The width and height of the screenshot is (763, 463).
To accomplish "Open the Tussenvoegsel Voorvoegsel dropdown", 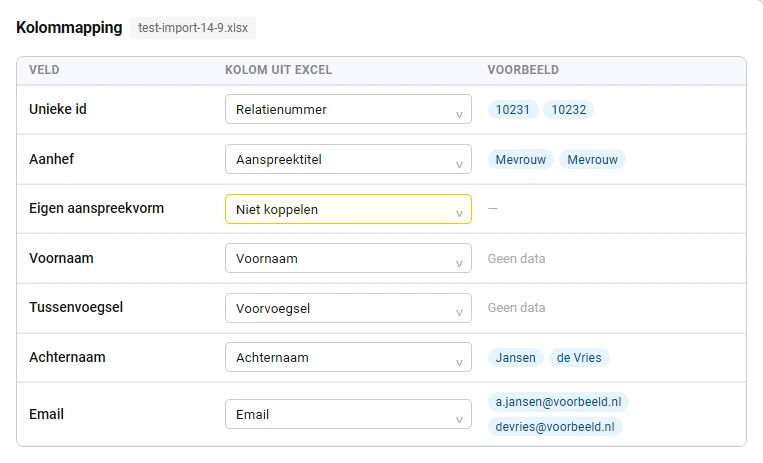I will click(x=348, y=308).
